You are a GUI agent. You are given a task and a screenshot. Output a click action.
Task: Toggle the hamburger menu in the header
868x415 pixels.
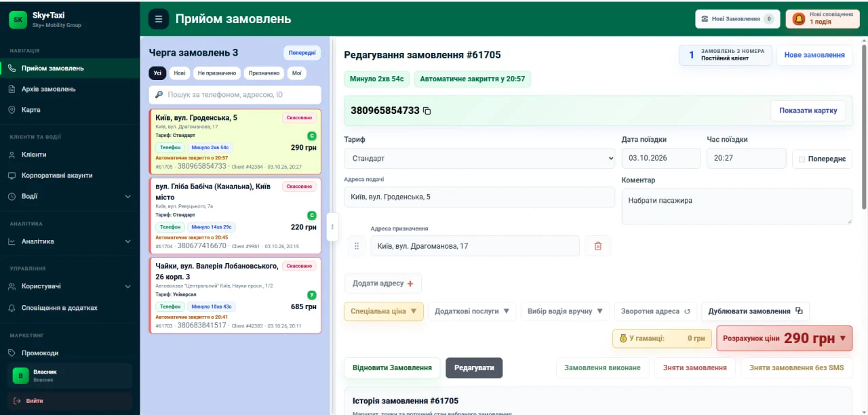point(159,19)
